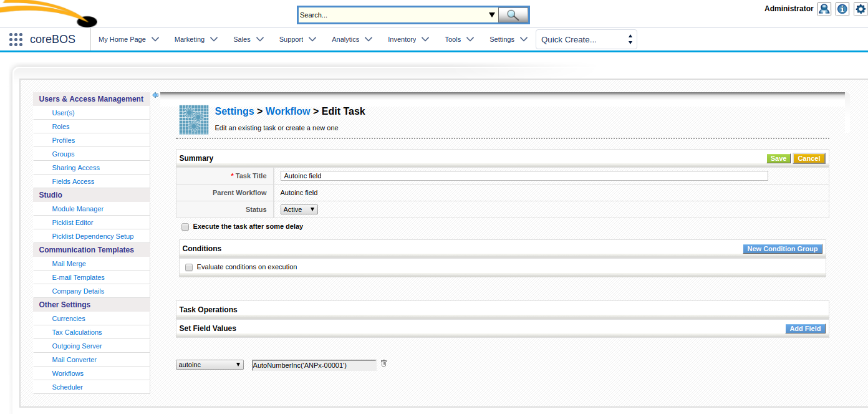The image size is (868, 417).
Task: Check Evaluate conditions on execution
Action: pos(189,267)
